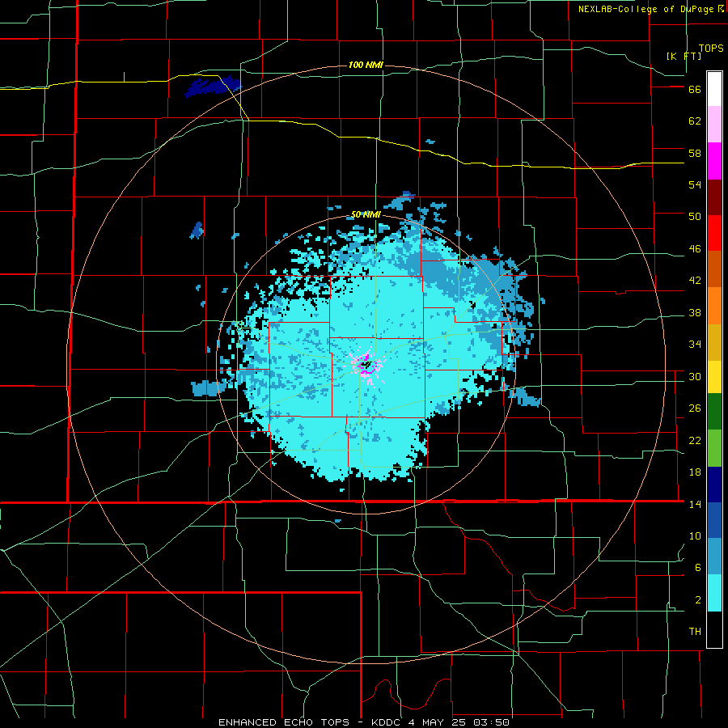Click the ENHANCED ECHO TOPS caption text
Viewport: 728px width, 728px height.
pyautogui.click(x=284, y=722)
